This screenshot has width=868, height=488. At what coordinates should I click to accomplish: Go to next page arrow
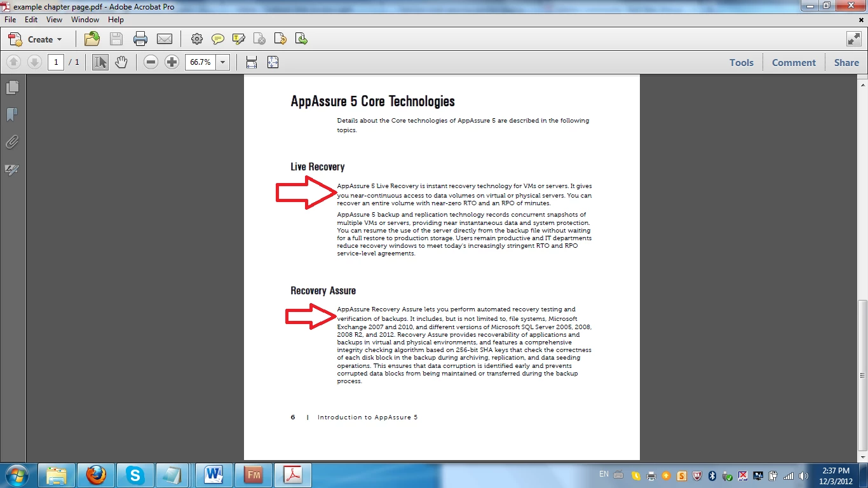tap(34, 62)
